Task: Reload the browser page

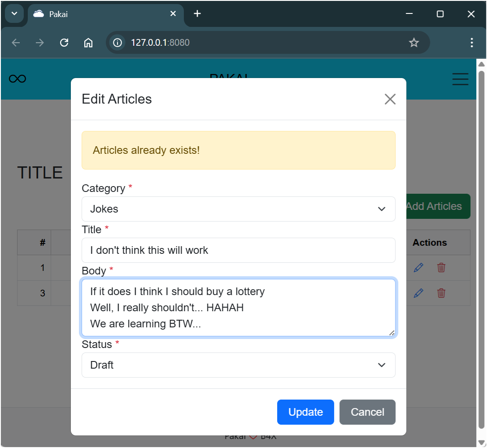Action: click(64, 43)
